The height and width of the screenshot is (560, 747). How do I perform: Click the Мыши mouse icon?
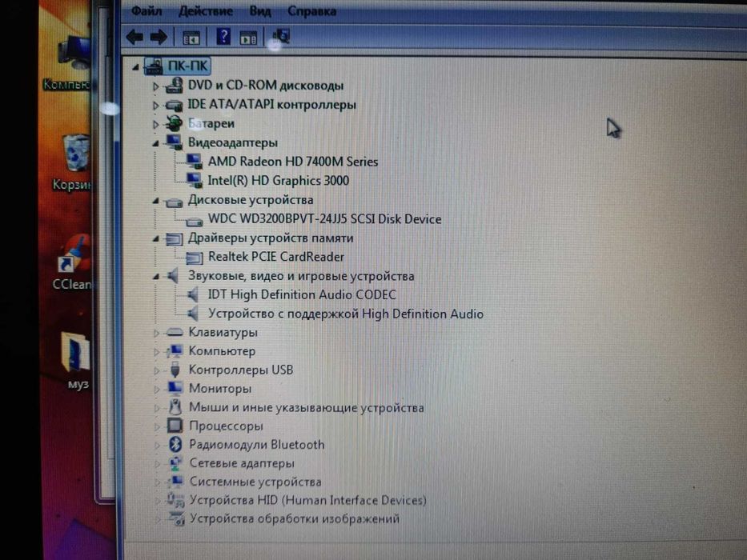(175, 407)
